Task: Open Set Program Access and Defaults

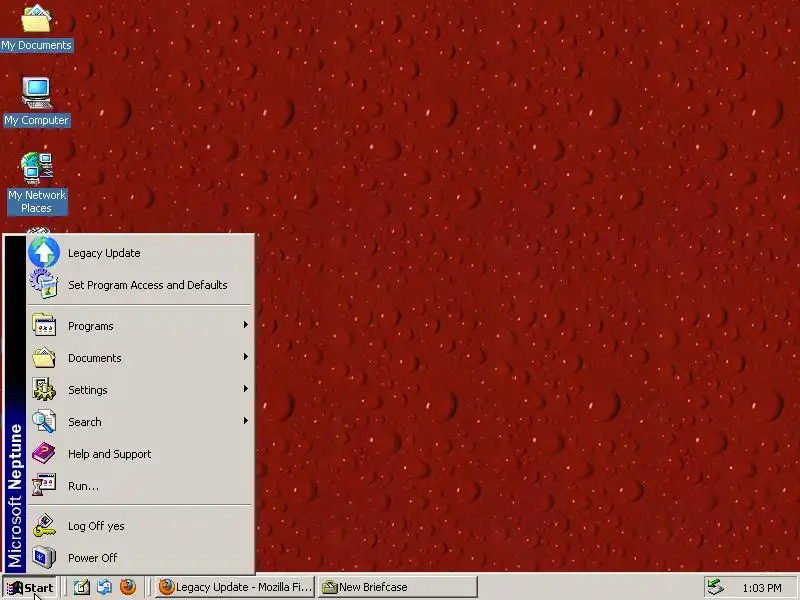Action: click(x=140, y=285)
